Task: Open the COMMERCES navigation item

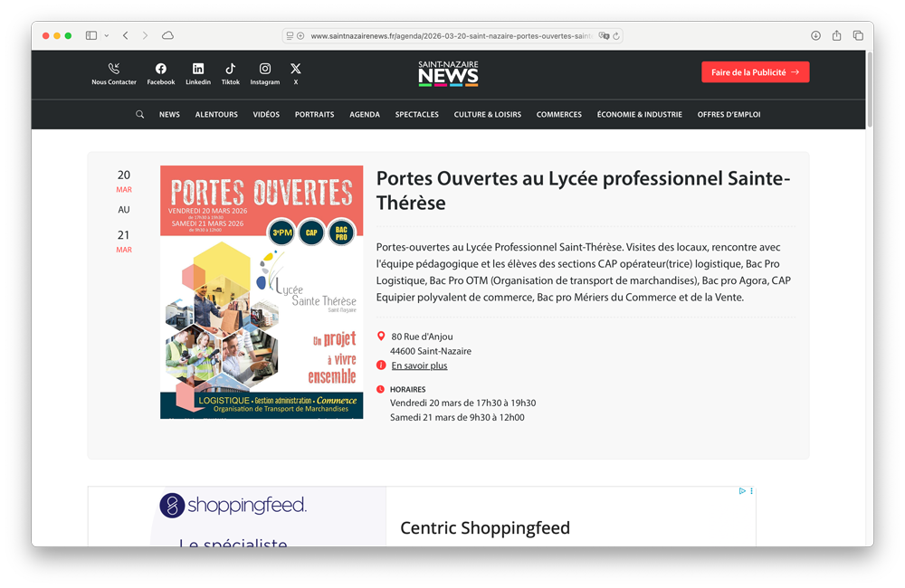Action: (x=558, y=115)
